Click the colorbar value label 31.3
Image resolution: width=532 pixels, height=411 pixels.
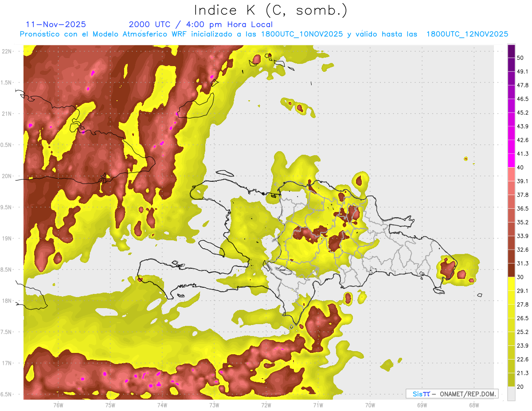pos(522,263)
